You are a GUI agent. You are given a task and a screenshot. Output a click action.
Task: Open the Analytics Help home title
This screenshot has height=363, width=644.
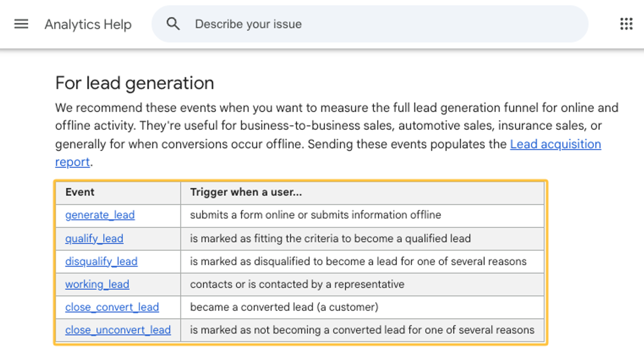(88, 24)
